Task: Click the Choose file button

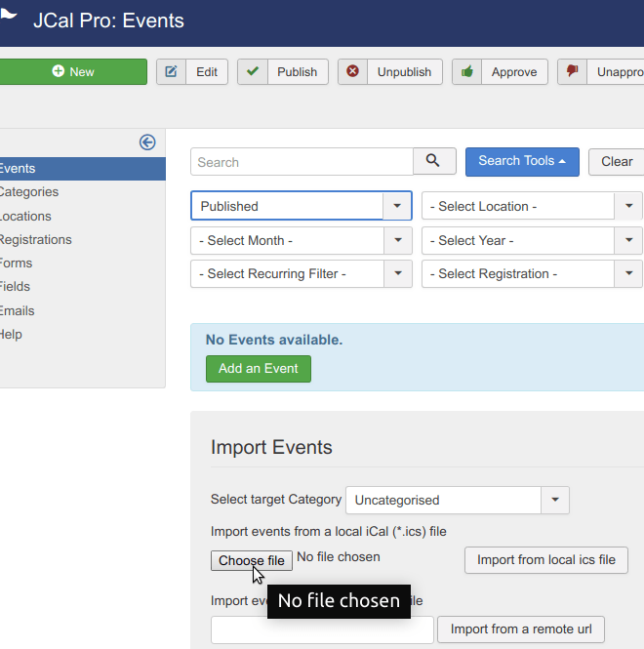Action: click(252, 560)
